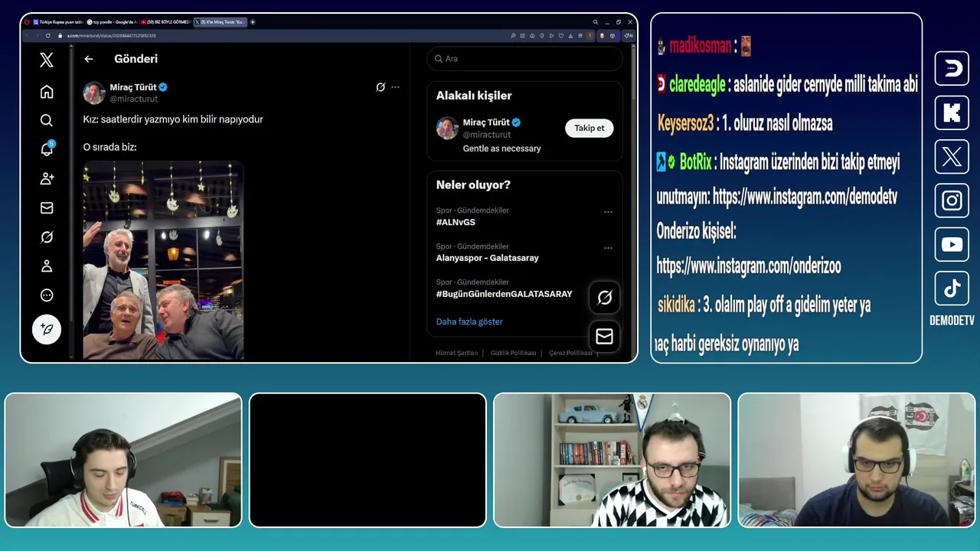Image resolution: width=980 pixels, height=551 pixels.
Task: Open the AI button in browser toolbar
Action: tap(629, 35)
